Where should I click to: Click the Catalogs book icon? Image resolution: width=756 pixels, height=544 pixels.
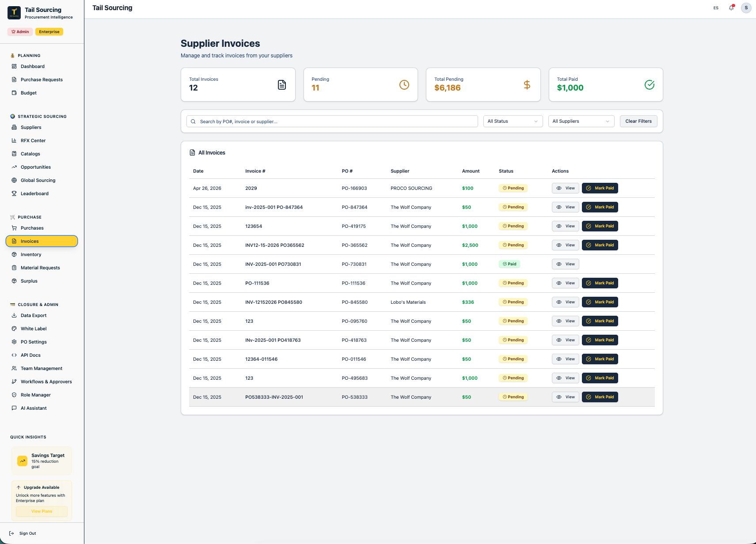(14, 154)
